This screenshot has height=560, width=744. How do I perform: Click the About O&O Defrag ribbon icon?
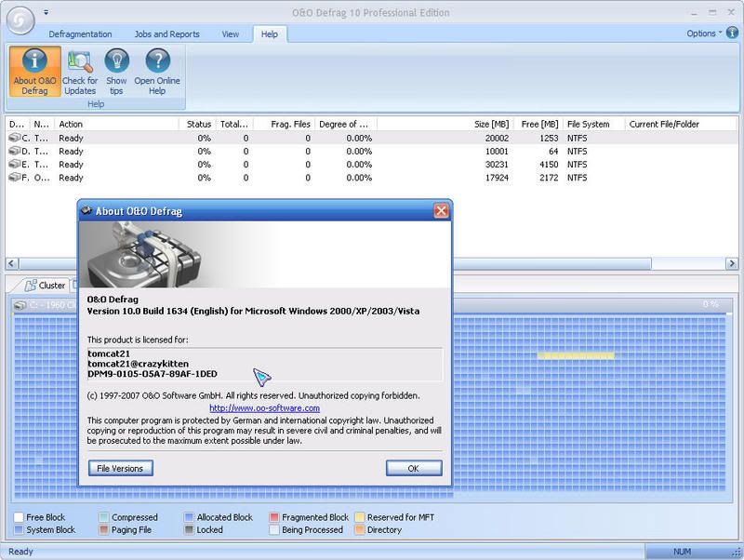click(34, 72)
